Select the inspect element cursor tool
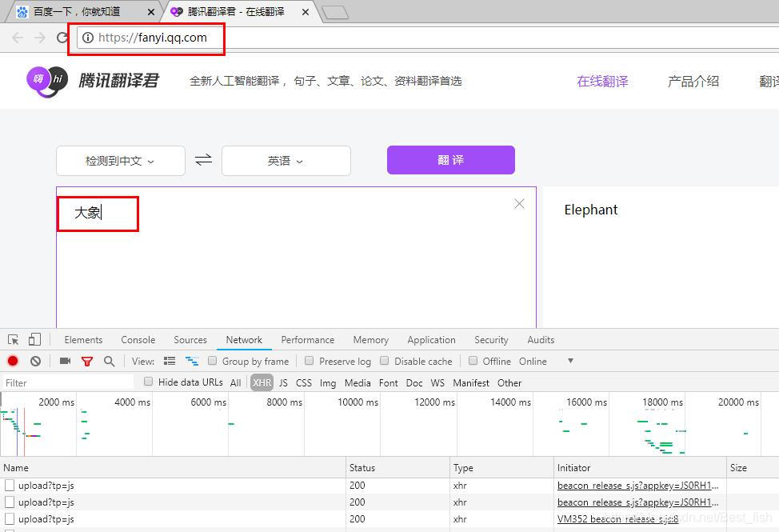Image resolution: width=779 pixels, height=532 pixels. (x=12, y=339)
